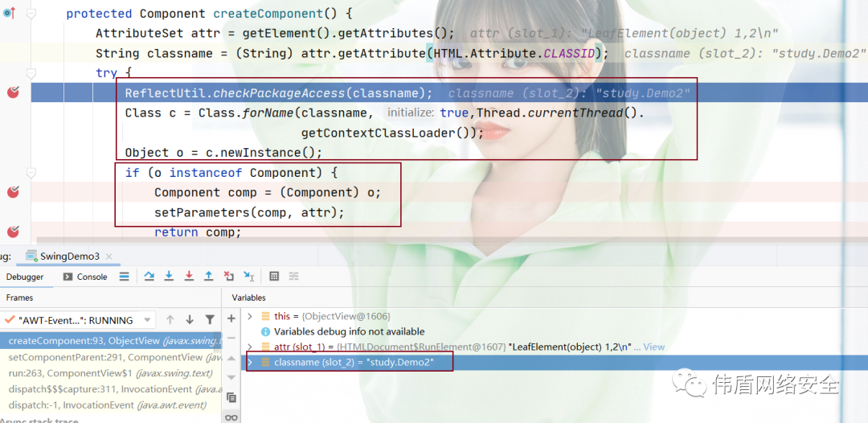This screenshot has height=423, width=868.
Task: Expand the 'this' variable node
Action: pos(250,316)
